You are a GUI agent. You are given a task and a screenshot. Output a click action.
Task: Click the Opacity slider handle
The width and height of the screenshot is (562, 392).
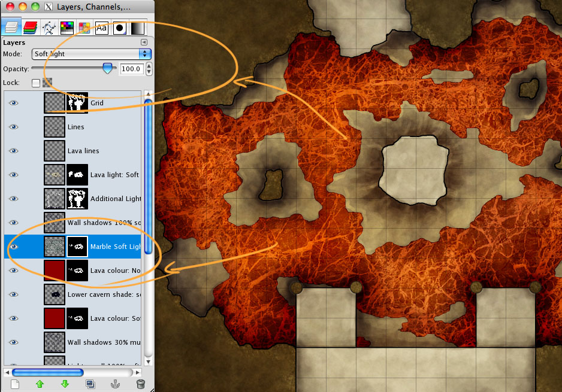108,69
